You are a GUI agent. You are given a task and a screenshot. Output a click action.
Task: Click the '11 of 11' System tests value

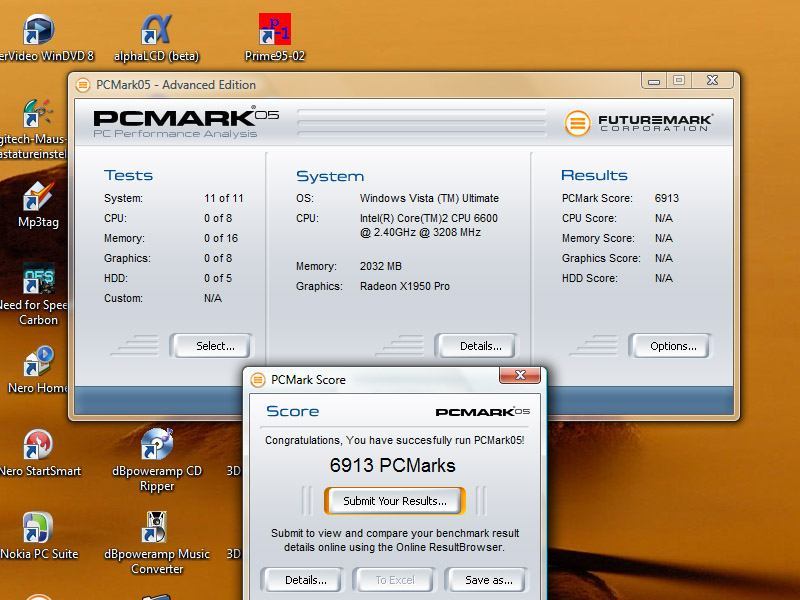[x=223, y=198]
